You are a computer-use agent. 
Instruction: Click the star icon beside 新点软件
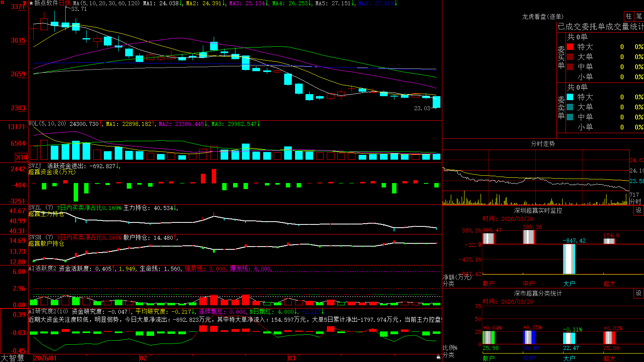point(31,3)
